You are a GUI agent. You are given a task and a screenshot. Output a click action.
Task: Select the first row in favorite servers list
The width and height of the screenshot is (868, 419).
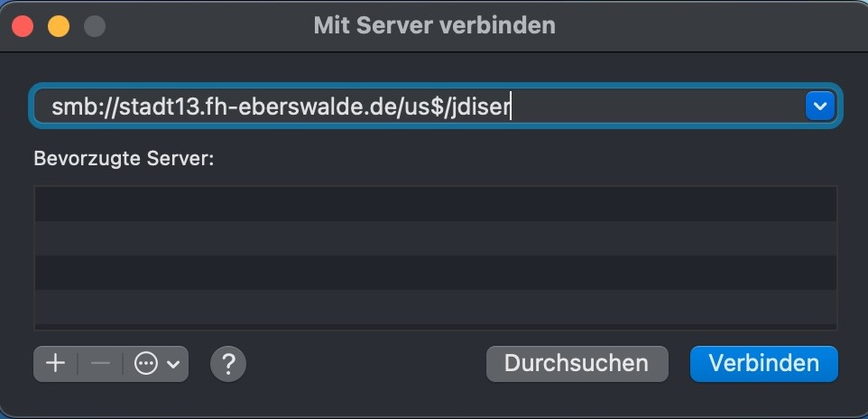click(x=436, y=203)
